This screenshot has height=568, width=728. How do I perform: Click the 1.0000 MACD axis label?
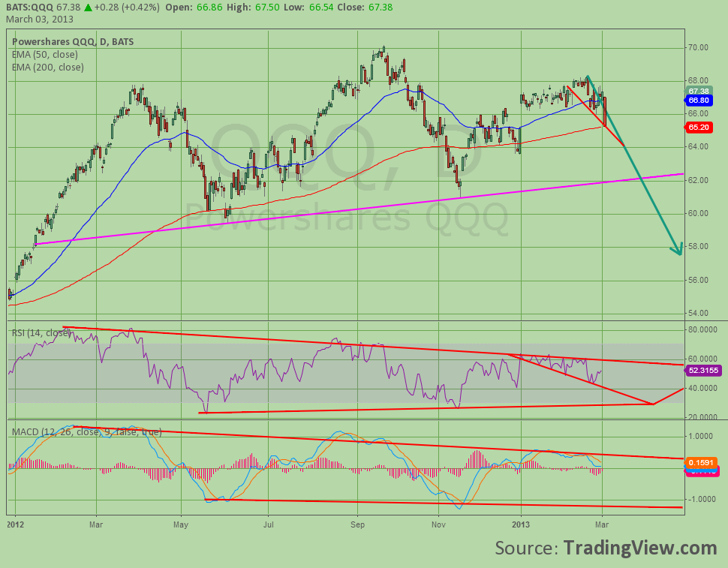click(701, 436)
